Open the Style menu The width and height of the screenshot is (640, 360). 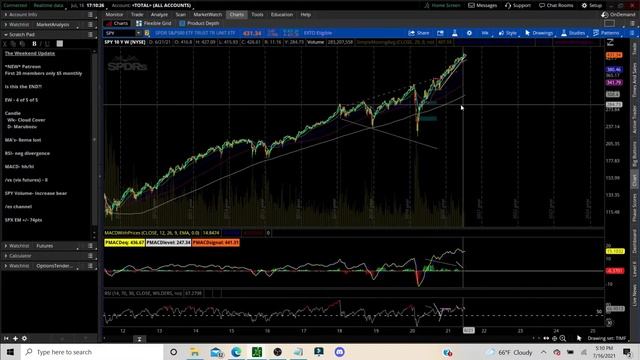(508, 33)
